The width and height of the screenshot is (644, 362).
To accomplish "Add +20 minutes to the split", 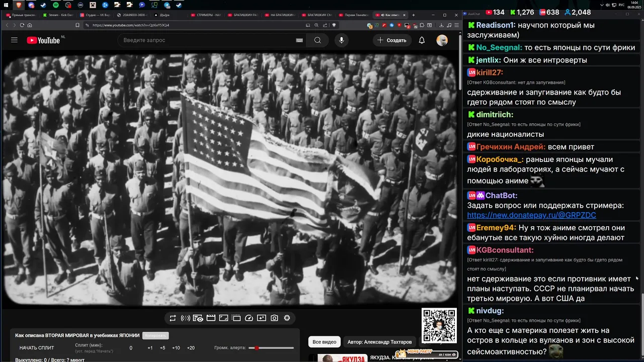I will coord(191,348).
